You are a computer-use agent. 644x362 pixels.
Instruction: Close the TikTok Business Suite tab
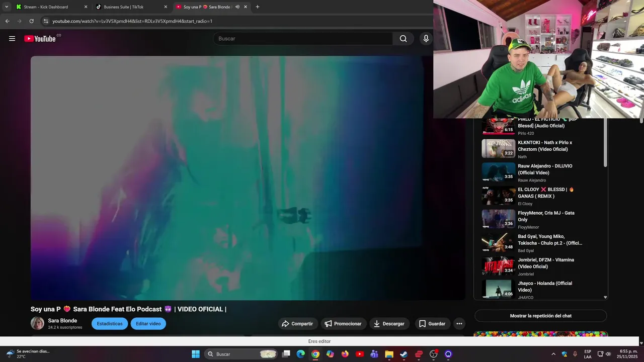pyautogui.click(x=166, y=7)
